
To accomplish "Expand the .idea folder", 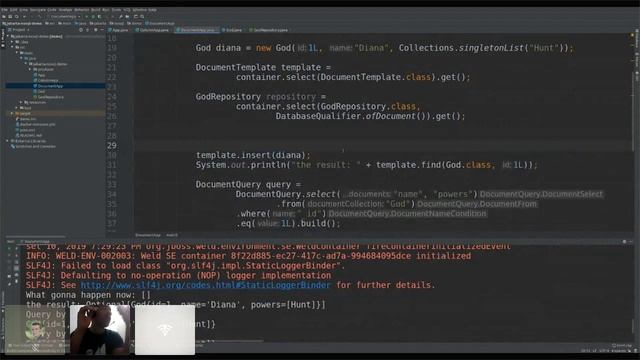I will (x=12, y=42).
